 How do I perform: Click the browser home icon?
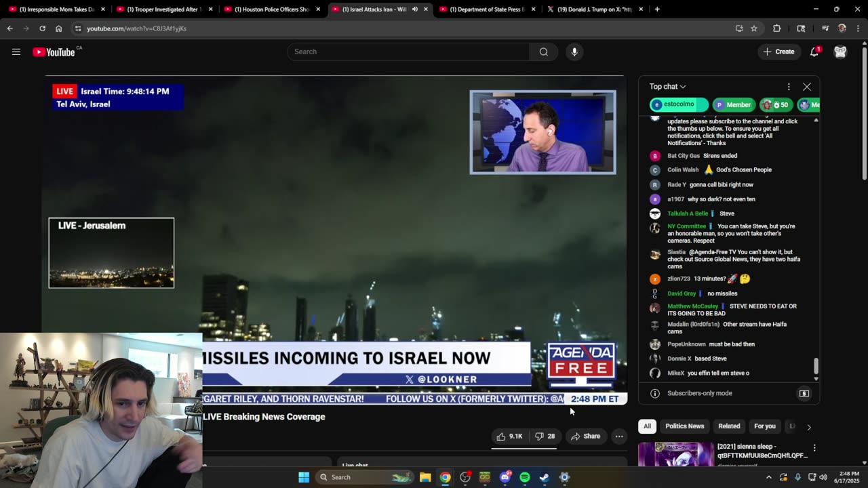(58, 28)
